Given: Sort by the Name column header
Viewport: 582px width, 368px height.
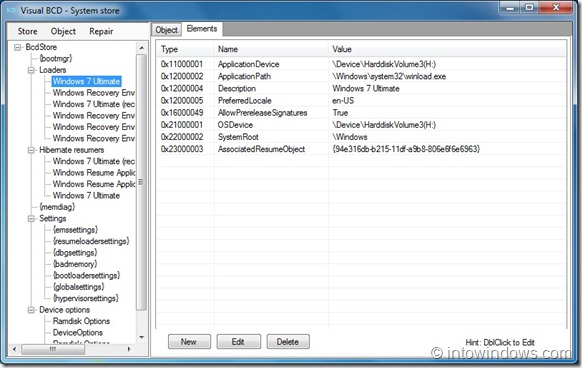Looking at the screenshot, I should pos(271,49).
